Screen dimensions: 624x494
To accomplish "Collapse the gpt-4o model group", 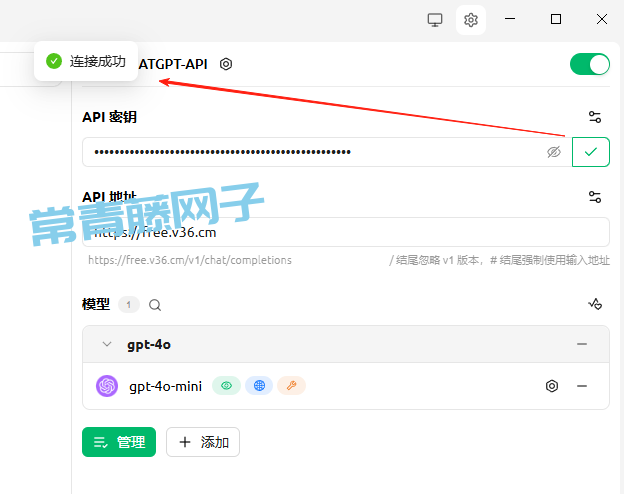I will click(107, 344).
